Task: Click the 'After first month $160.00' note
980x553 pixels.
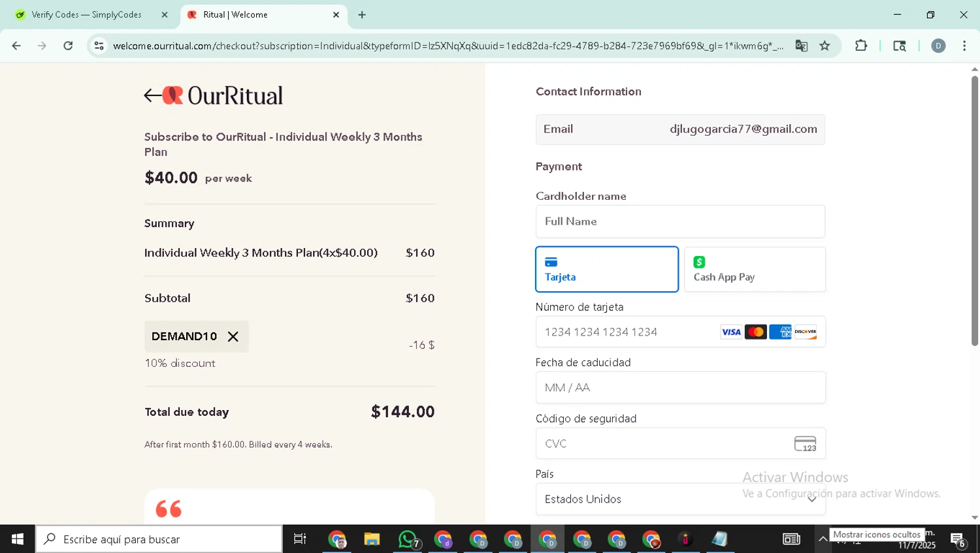Action: tap(238, 445)
